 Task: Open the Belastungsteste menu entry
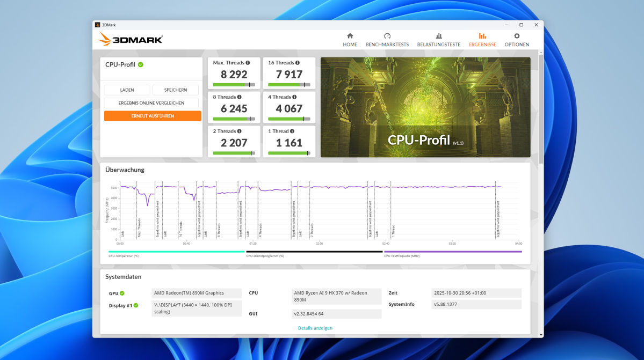439,44
